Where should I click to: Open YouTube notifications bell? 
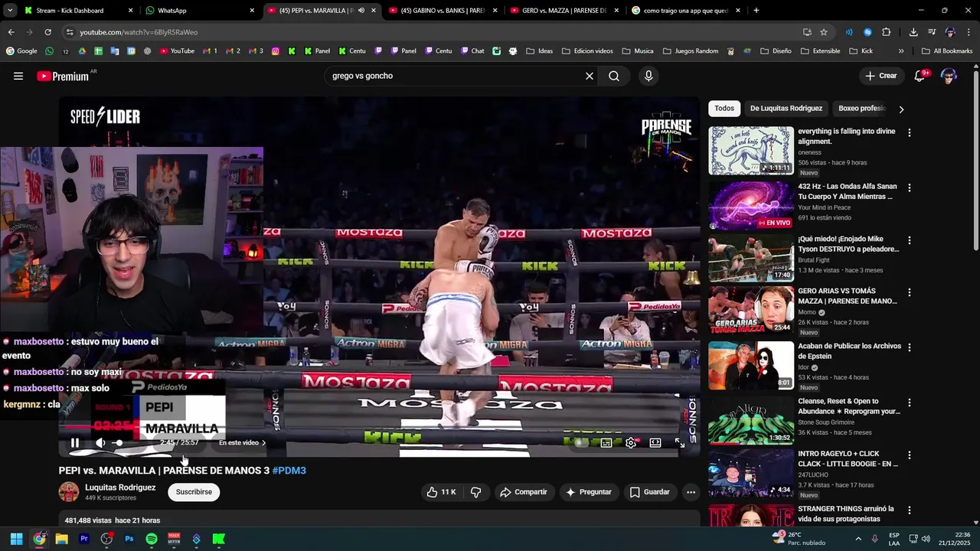(x=920, y=76)
